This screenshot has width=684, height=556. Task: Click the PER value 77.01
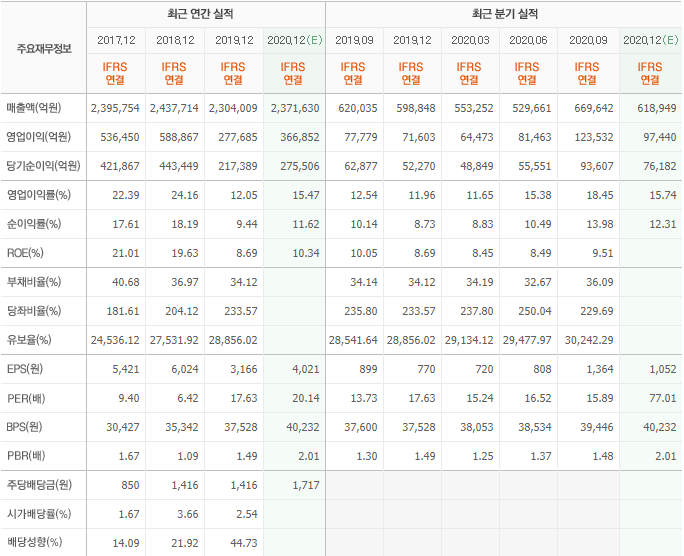663,398
